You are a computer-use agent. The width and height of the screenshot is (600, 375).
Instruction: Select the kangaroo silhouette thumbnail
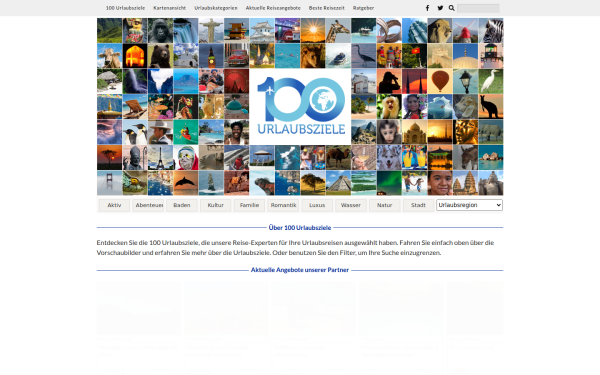tap(491, 107)
